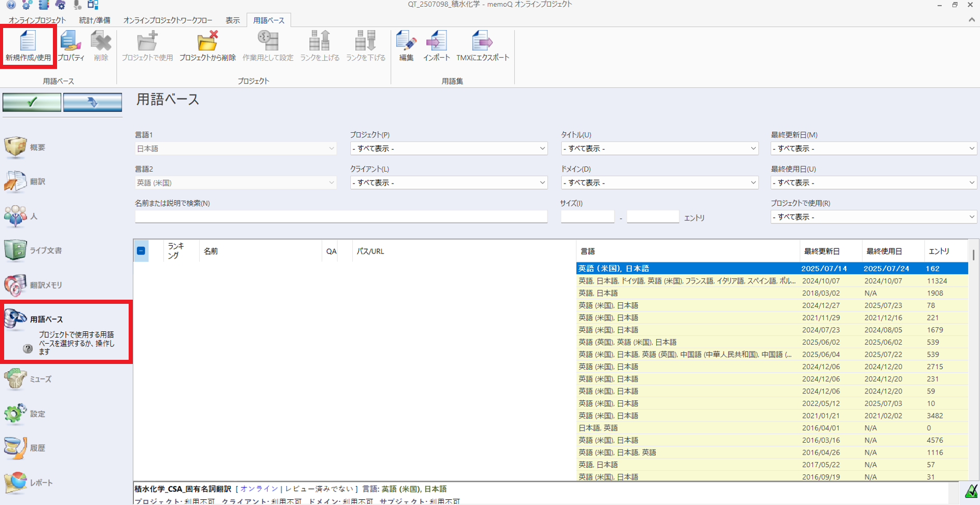Screen dimensions: 980x505
Task: Sort by the エントリ column header
Action: tap(945, 251)
